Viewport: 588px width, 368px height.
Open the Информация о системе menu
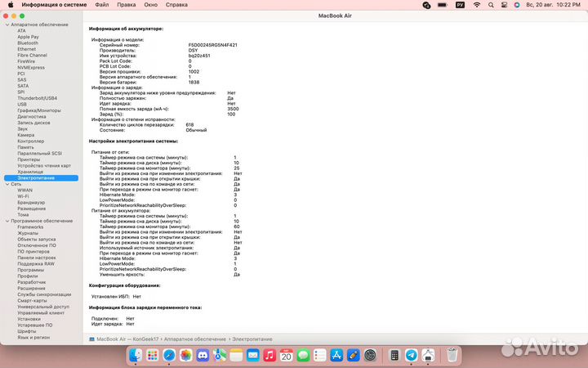55,5
